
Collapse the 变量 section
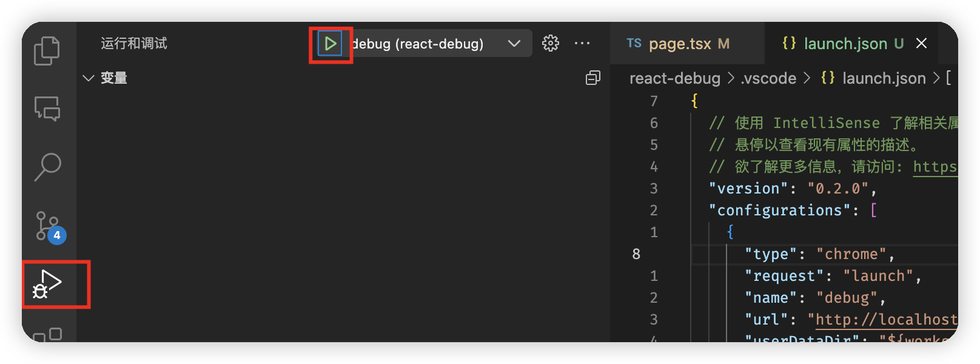pos(89,78)
